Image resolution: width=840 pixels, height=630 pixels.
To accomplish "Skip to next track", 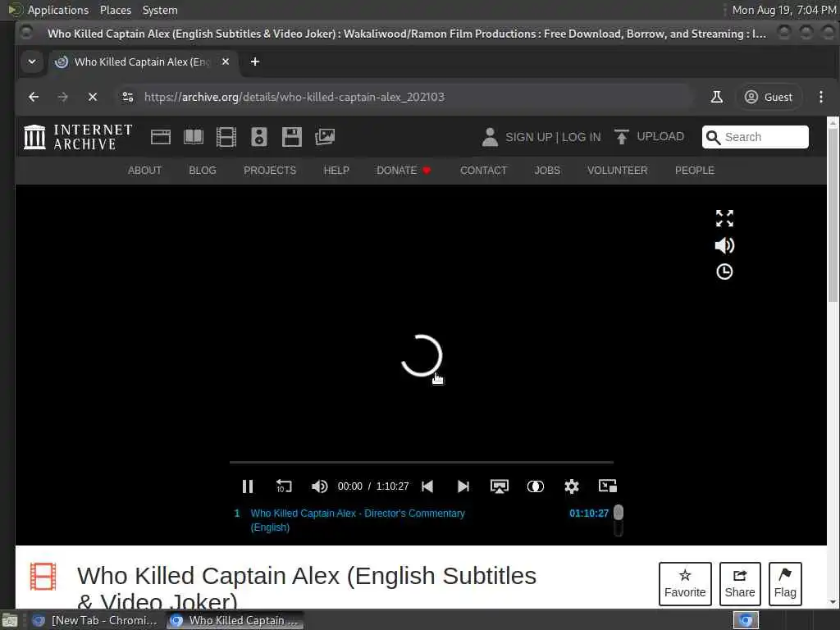I will tap(463, 486).
